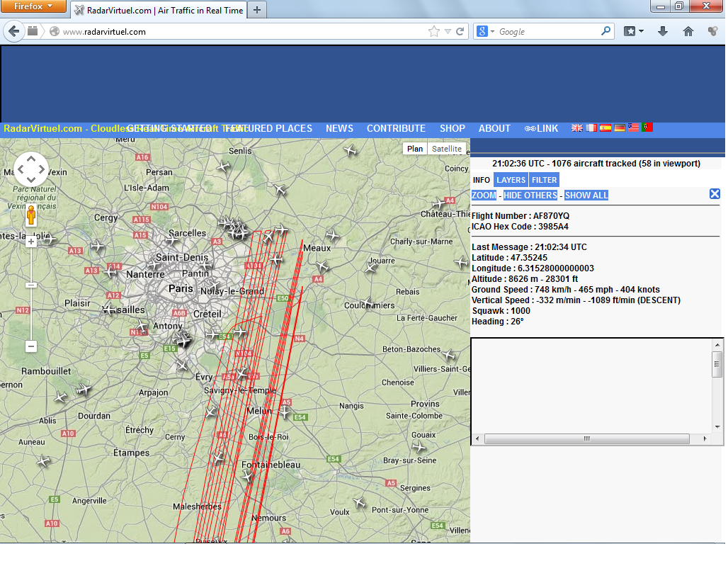
Task: Select aircraft icon near Pont-sur-Yonne
Action: 359,502
